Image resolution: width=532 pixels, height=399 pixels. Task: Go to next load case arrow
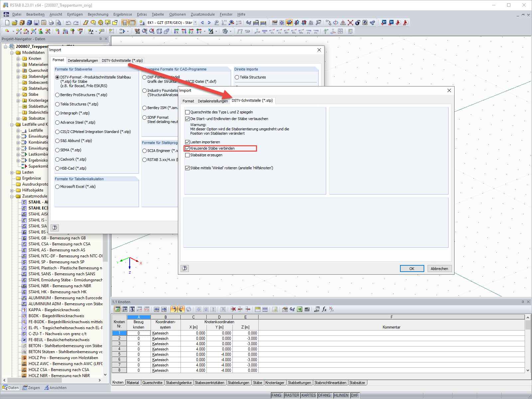point(209,23)
